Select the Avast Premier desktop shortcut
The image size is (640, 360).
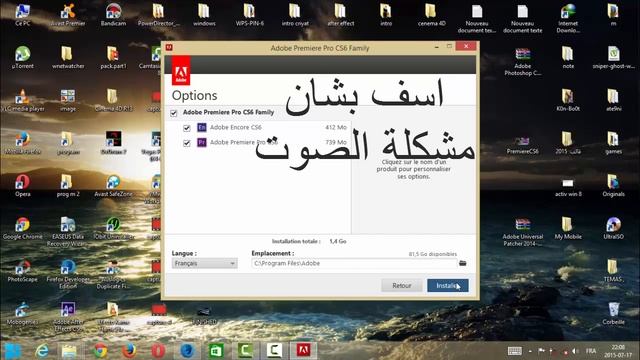click(x=68, y=15)
